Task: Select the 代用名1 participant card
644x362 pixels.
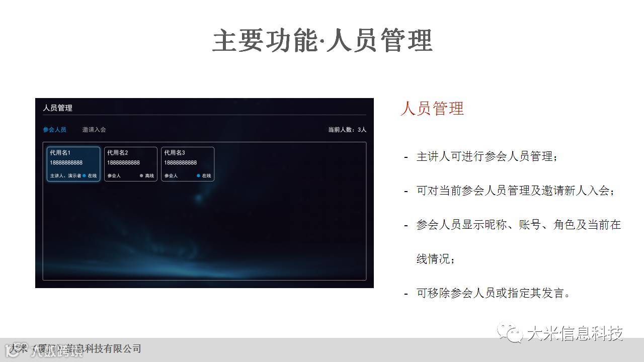Action: [73, 164]
